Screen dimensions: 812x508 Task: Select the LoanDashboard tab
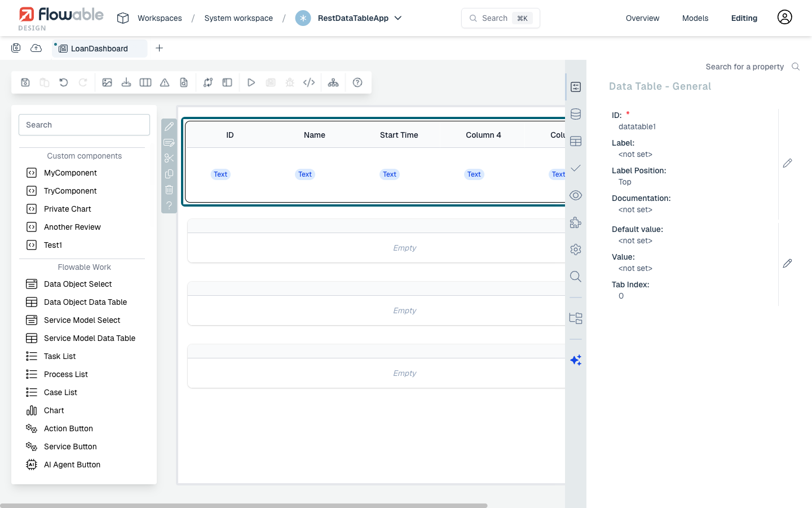99,49
